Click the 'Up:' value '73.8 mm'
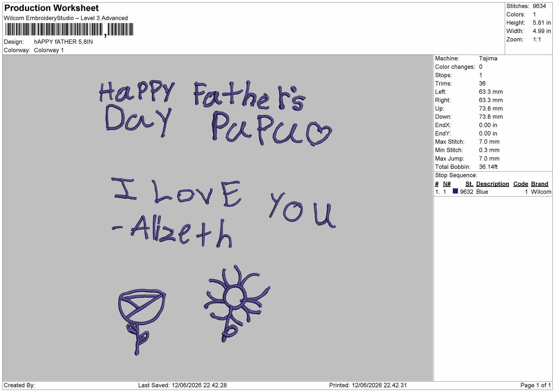 (490, 108)
